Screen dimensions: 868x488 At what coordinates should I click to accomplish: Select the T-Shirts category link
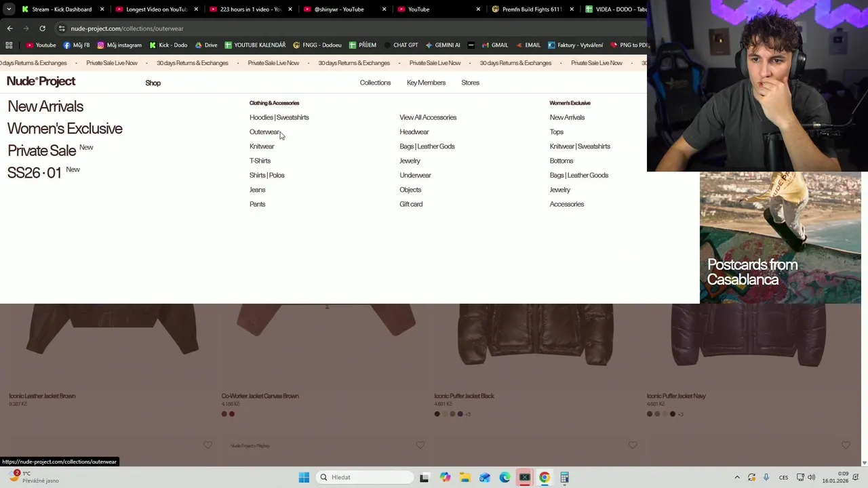tap(260, 161)
